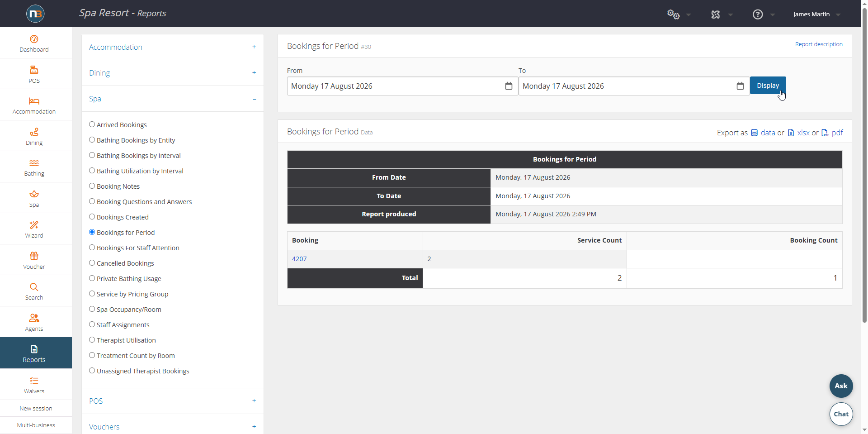Expand the POS report group
Viewport: 868px width, 434px height.
tap(173, 401)
